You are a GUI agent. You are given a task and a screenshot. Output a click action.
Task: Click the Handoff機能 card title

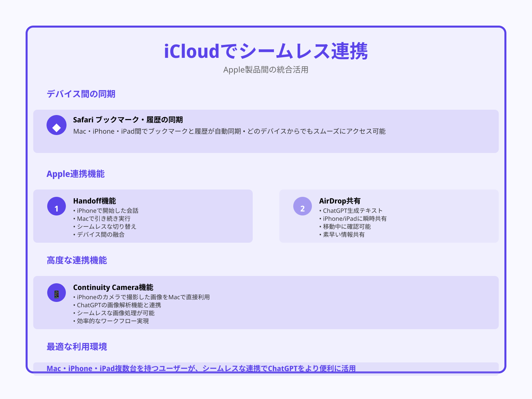[94, 201]
